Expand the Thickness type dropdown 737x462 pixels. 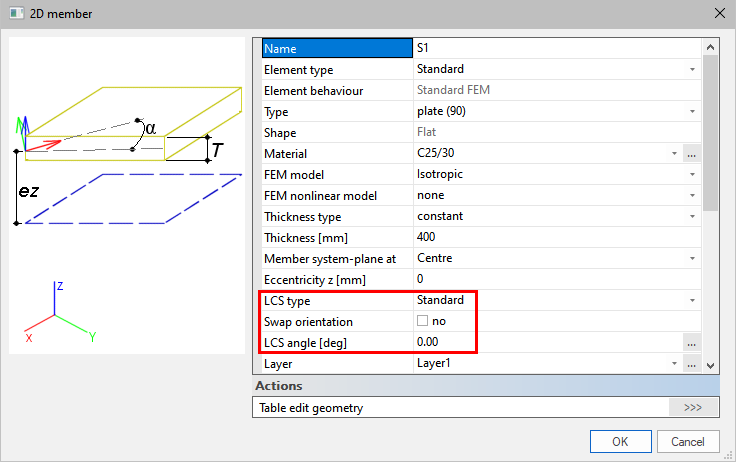tap(691, 217)
